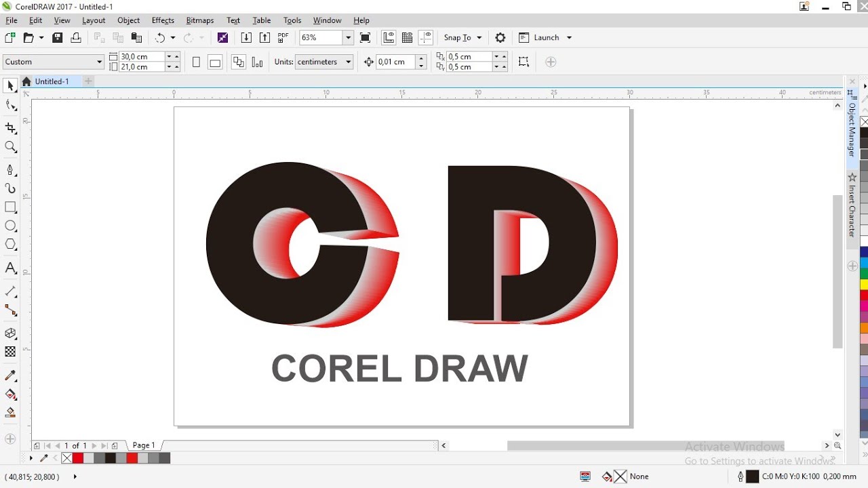Apply page layout to current page only
The image size is (868, 488).
[x=257, y=62]
